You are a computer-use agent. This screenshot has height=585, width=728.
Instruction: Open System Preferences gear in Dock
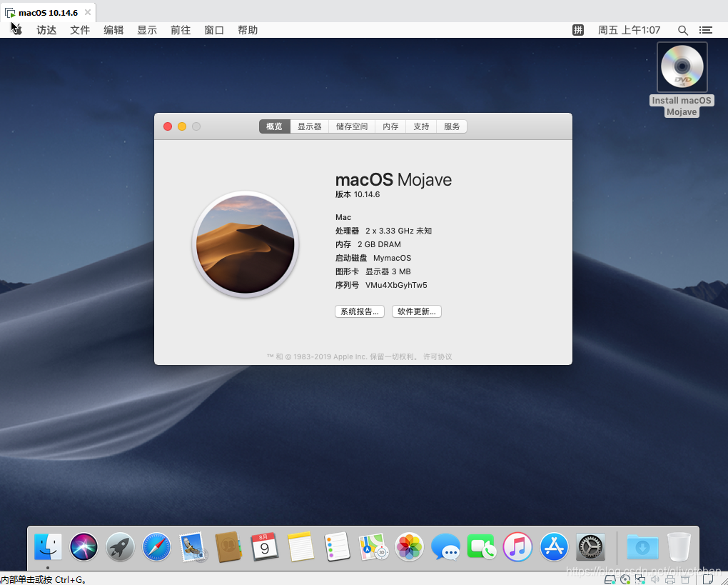(590, 547)
